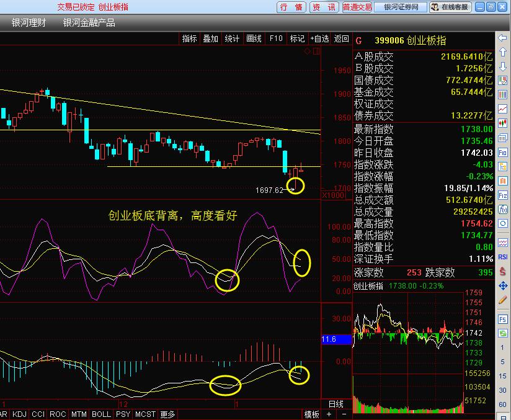
Task: Switch to the MTM indicator tab
Action: [79, 414]
